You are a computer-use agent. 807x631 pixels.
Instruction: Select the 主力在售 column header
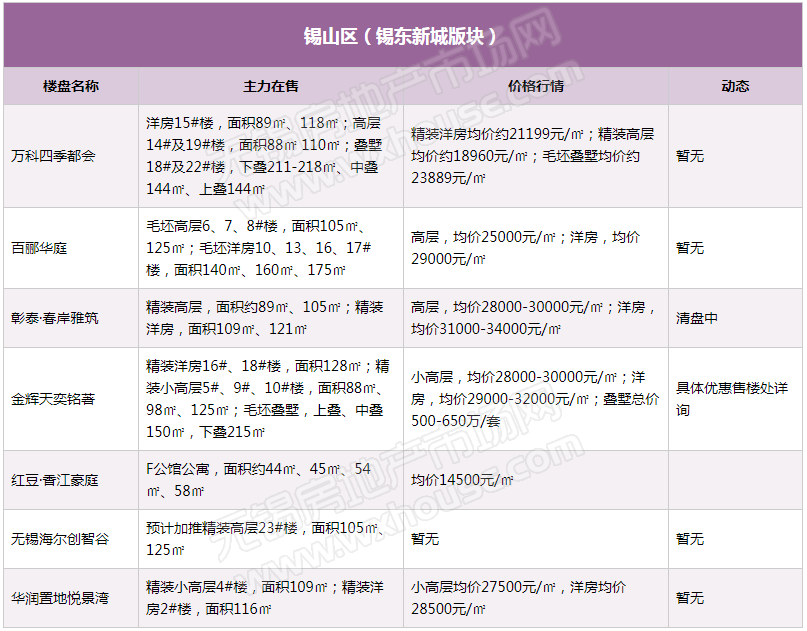pos(271,87)
